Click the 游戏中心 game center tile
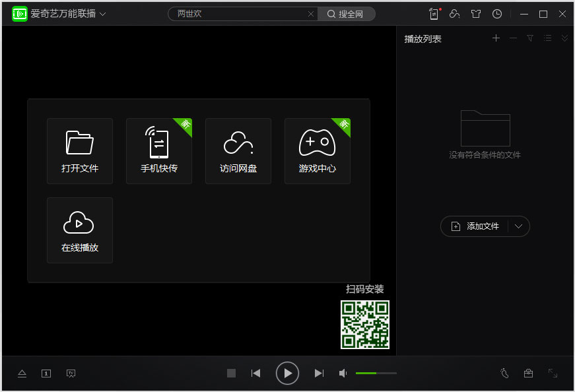Image resolution: width=575 pixels, height=392 pixels. (x=318, y=151)
